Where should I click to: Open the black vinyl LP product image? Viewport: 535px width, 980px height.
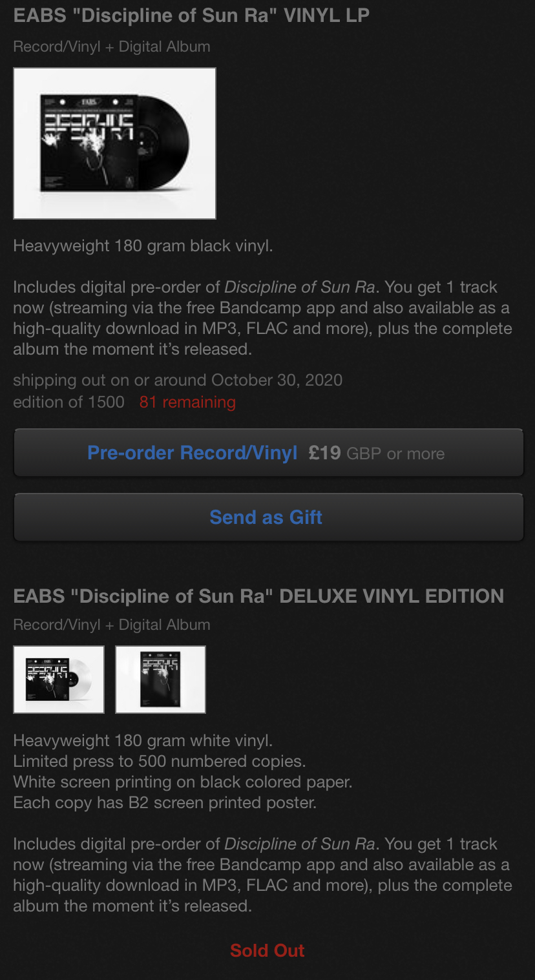tap(114, 143)
